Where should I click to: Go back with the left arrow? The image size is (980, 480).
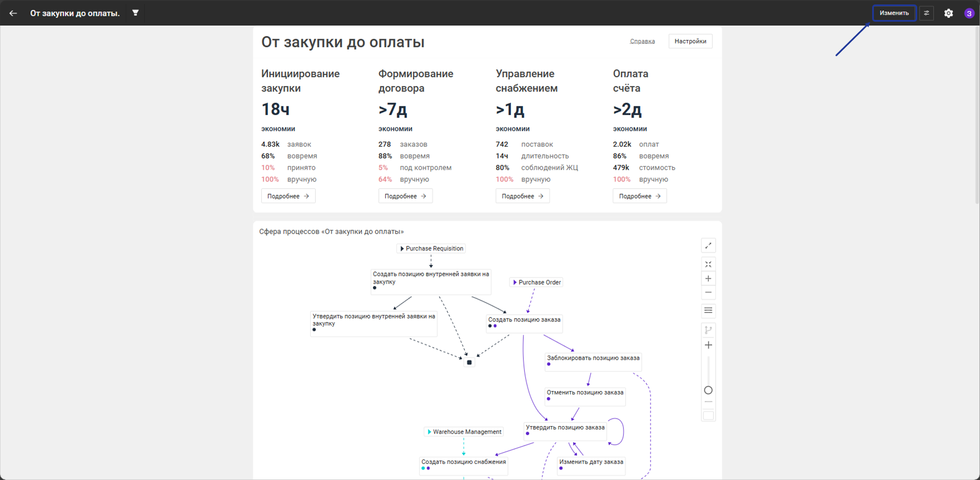tap(13, 13)
